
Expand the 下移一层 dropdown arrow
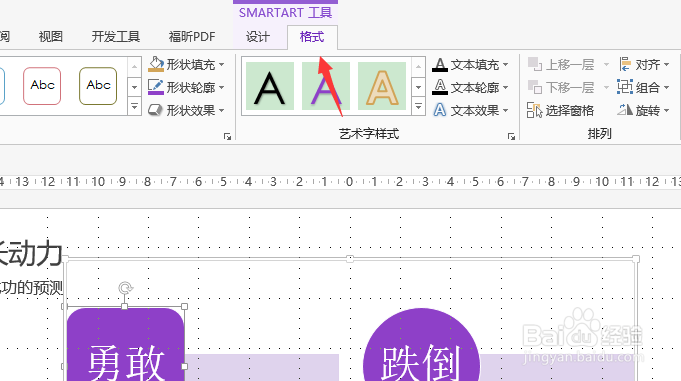(x=606, y=88)
